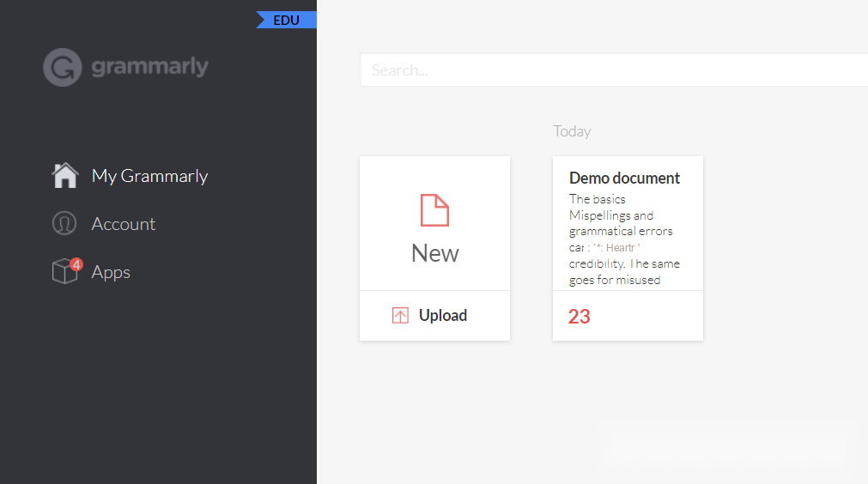Click the home icon beside My Grammarly
This screenshot has width=868, height=484.
point(64,175)
